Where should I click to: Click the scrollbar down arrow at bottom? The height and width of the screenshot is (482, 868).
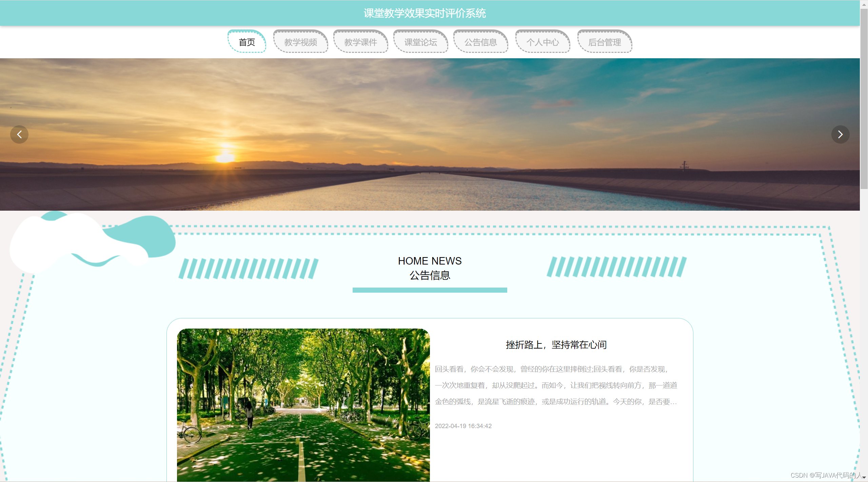(x=864, y=478)
